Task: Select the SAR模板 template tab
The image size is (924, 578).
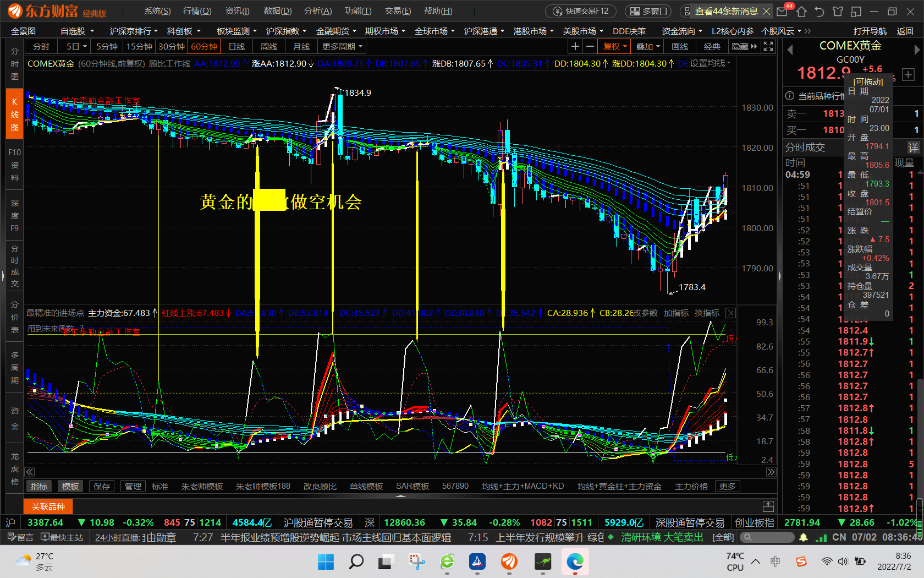Action: tap(412, 487)
